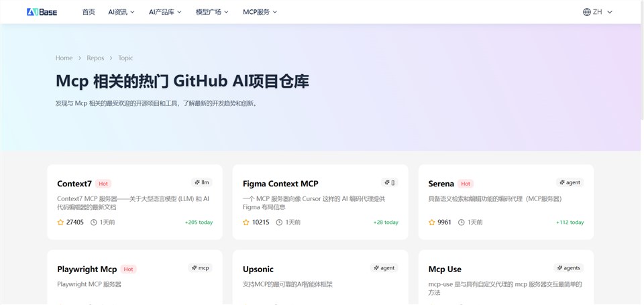Screen dimensions: 644x305
Task: Click the star count 27405
Action: [74, 223]
